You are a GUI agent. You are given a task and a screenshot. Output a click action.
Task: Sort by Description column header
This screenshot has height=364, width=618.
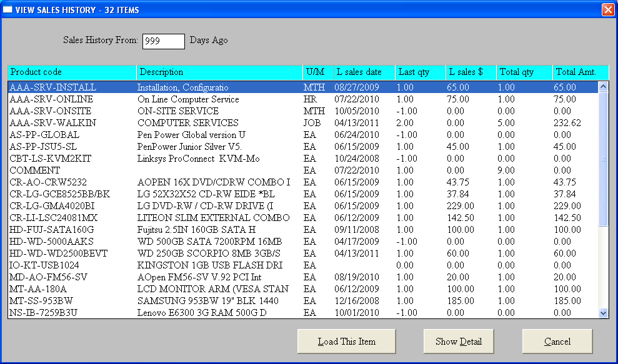(x=219, y=72)
